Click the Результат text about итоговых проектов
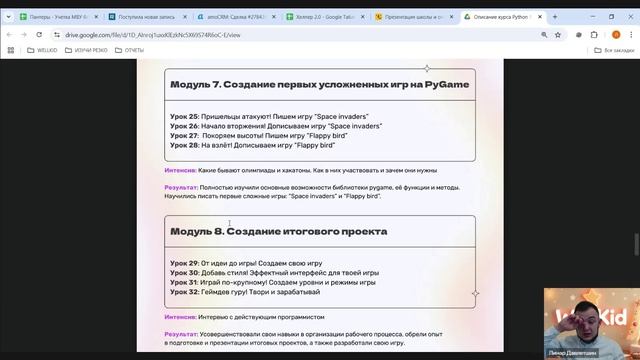This screenshot has height=360, width=640. pos(304,338)
